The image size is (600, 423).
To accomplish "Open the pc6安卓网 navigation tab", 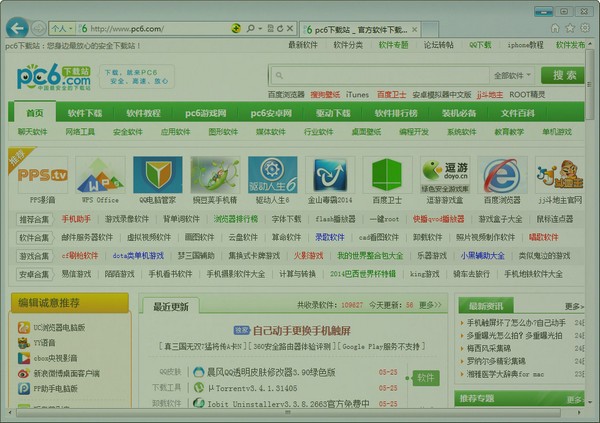I will [271, 113].
